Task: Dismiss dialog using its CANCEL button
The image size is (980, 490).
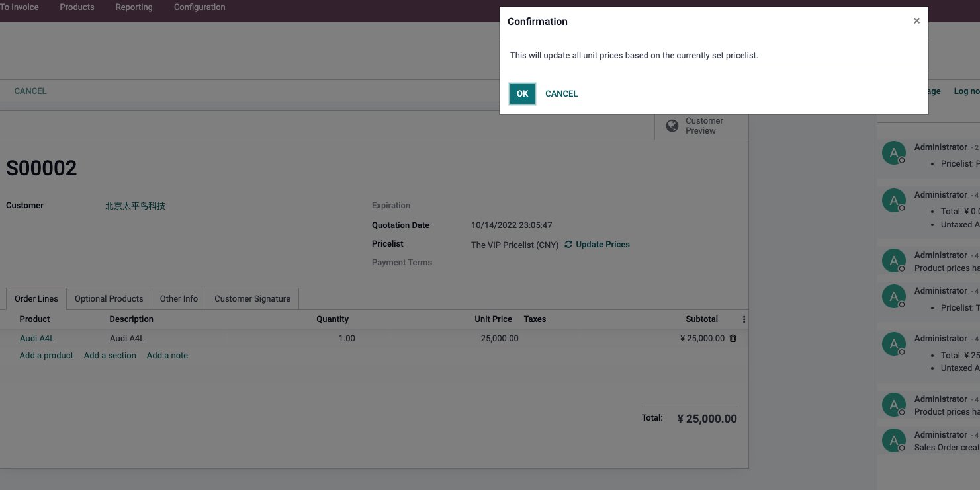Action: (562, 94)
